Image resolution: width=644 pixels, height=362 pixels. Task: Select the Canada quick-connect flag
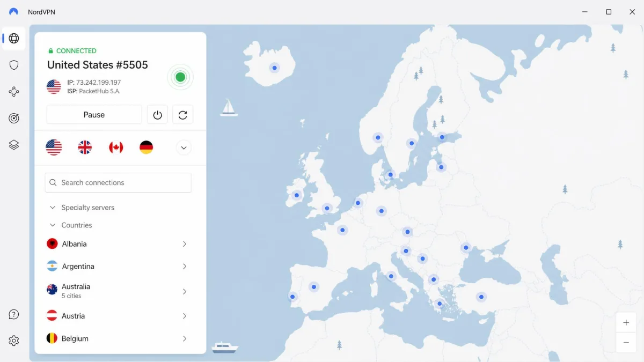click(116, 147)
